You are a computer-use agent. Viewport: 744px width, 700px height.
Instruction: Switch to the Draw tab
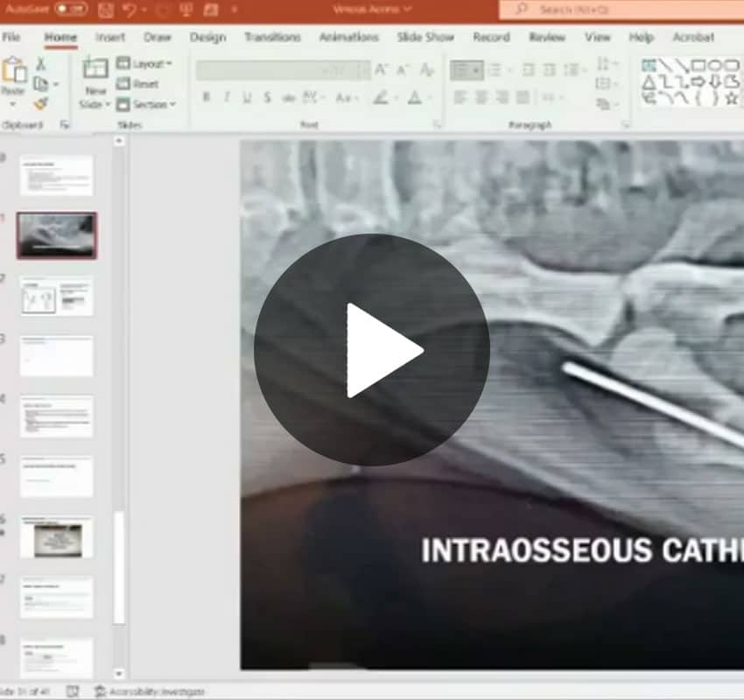pos(157,37)
